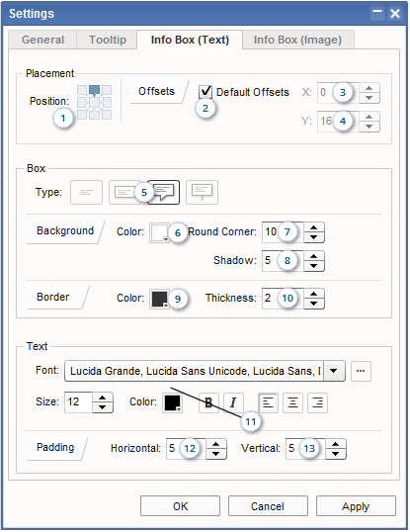The height and width of the screenshot is (532, 410).
Task: Increase Horizontal padding value
Action: tap(216, 444)
